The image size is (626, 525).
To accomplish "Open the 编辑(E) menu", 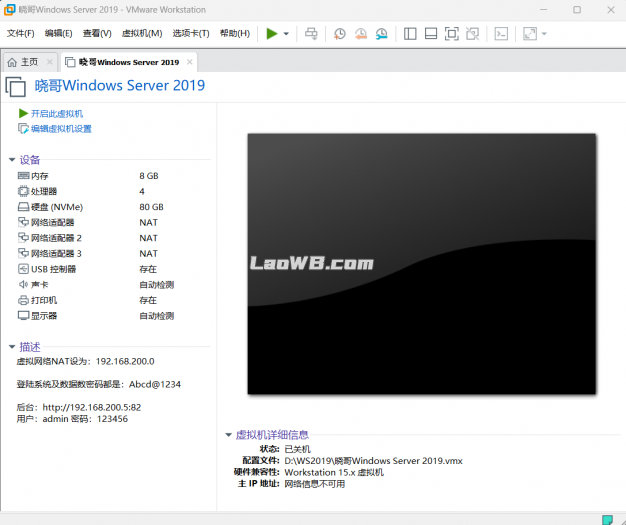I will pos(58,33).
